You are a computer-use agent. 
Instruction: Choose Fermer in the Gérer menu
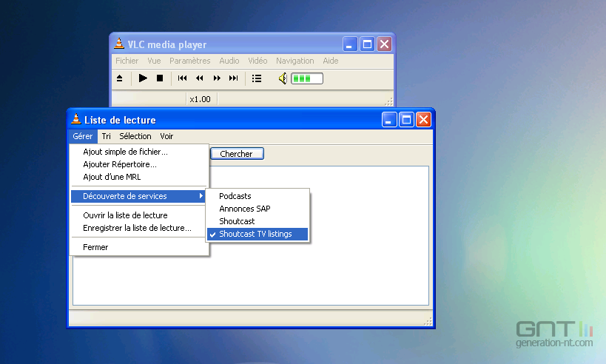click(139, 247)
